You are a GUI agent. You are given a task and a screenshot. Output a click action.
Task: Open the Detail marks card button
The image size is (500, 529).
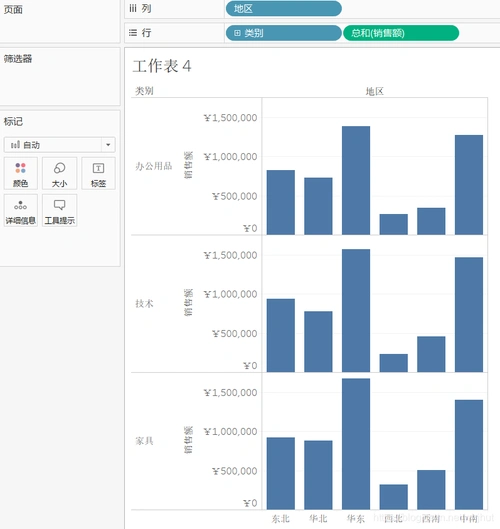21,211
